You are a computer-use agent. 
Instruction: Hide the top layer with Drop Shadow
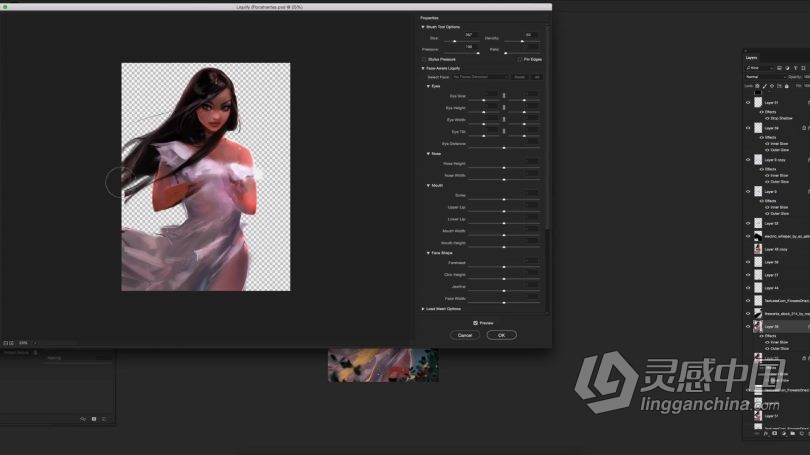pos(748,102)
